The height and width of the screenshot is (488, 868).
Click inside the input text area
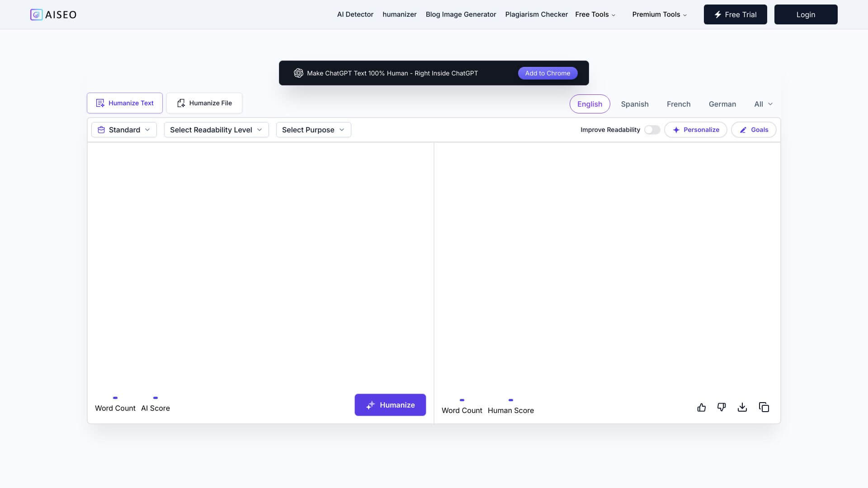[x=260, y=262]
